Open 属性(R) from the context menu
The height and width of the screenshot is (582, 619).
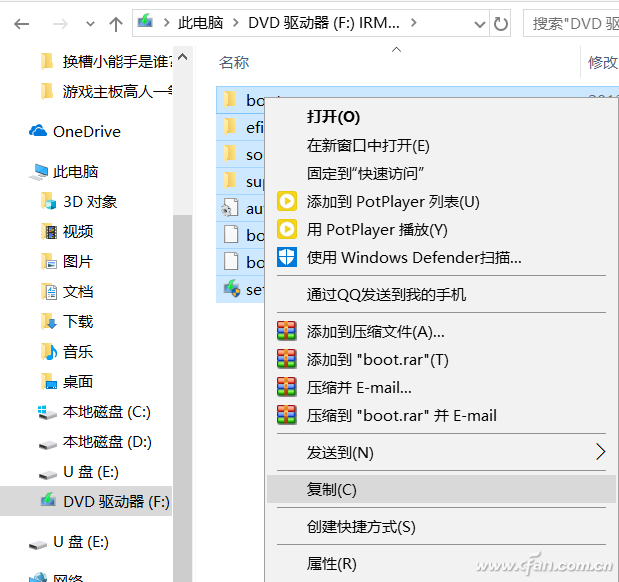point(332,564)
